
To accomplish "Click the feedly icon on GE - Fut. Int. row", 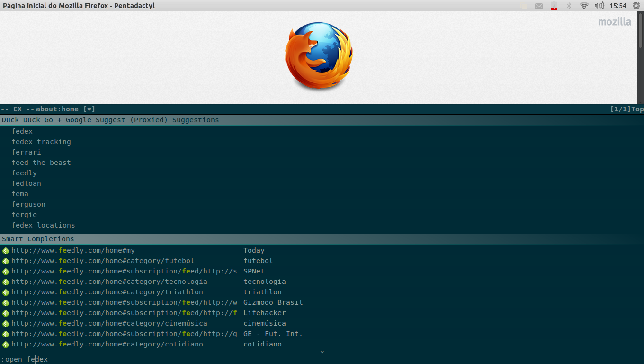I will click(6, 334).
